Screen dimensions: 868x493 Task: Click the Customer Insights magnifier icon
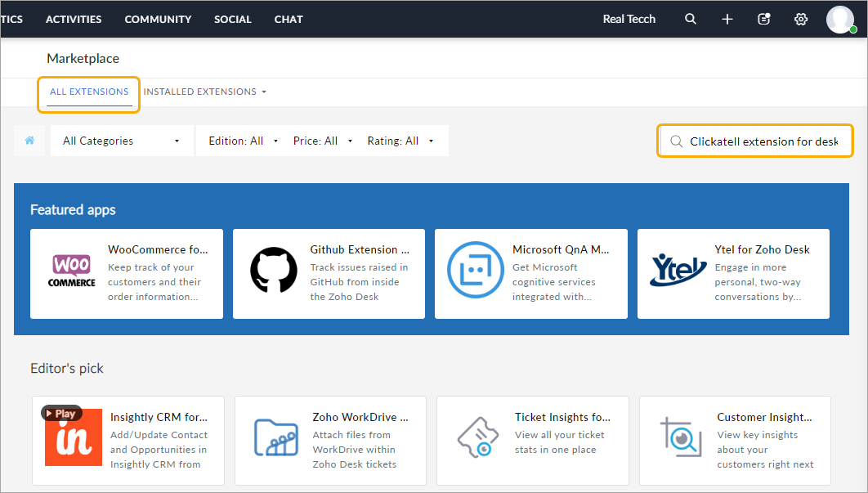pyautogui.click(x=681, y=437)
